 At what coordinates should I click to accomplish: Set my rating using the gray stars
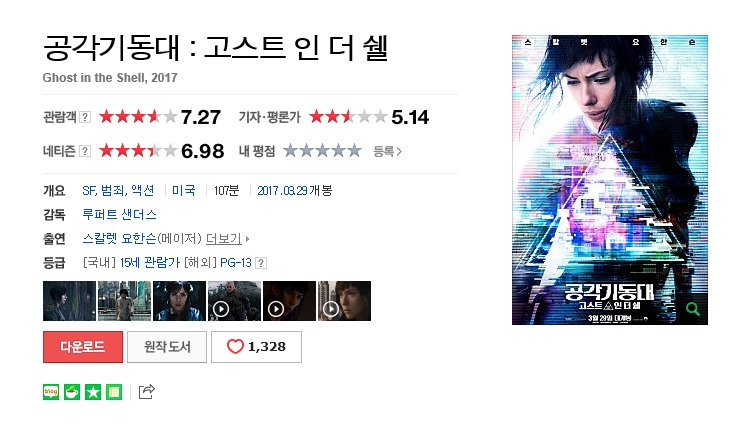pyautogui.click(x=322, y=151)
